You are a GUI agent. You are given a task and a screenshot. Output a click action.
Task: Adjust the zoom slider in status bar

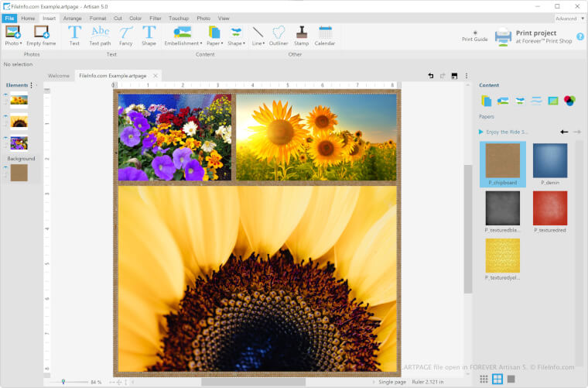click(63, 382)
